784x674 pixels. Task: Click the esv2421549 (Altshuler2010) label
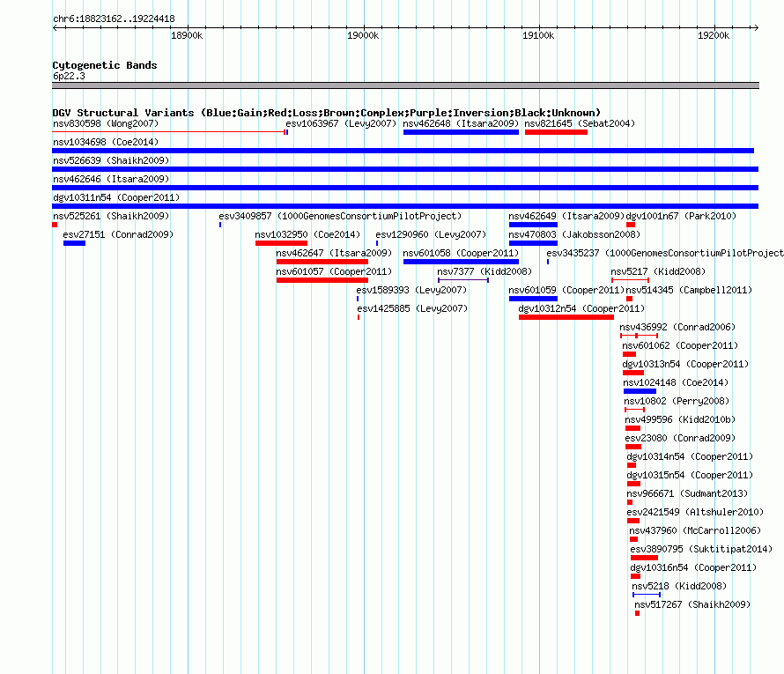pyautogui.click(x=695, y=512)
